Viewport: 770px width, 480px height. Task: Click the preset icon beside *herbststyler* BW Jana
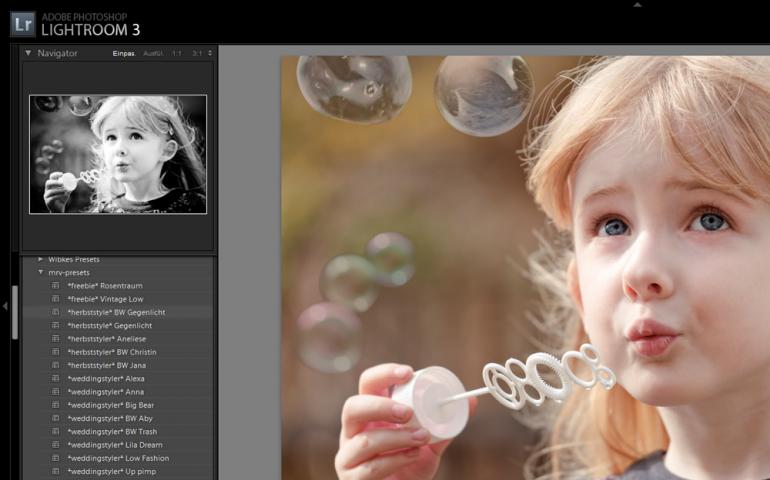pyautogui.click(x=55, y=365)
